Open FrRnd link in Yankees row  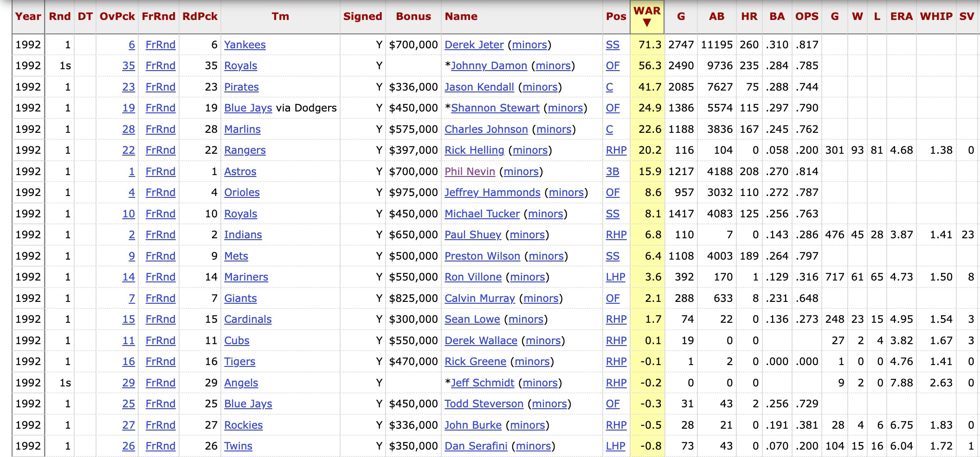[x=160, y=45]
